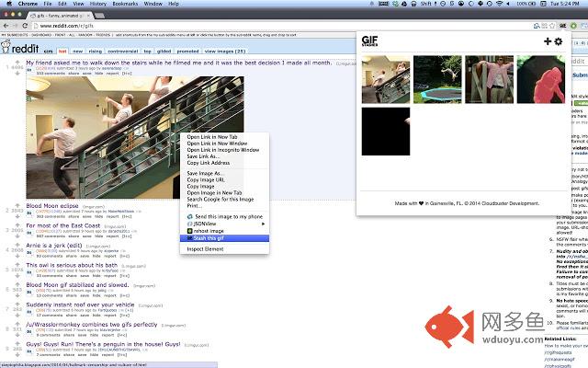Switch to the 'controversial' reddit tab

point(122,52)
